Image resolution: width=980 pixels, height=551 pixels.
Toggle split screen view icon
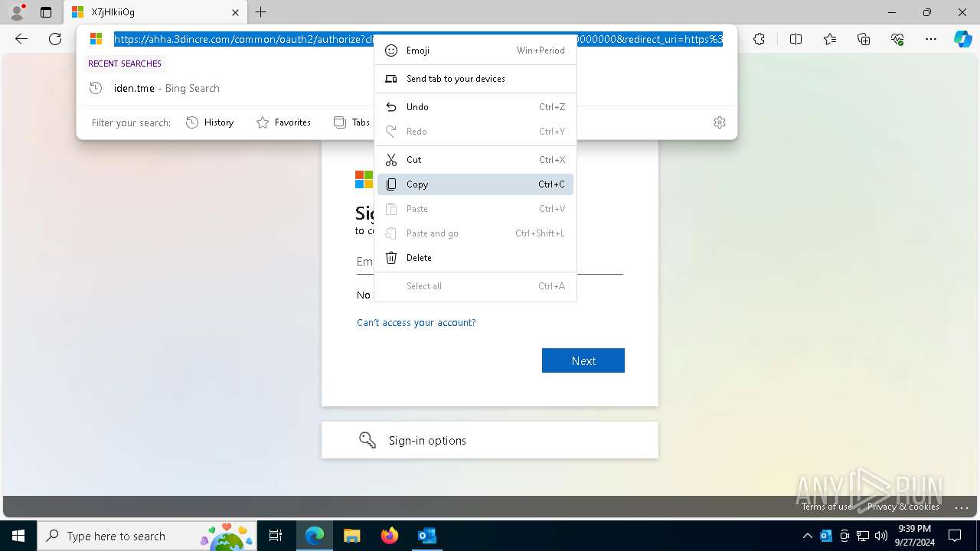[x=795, y=39]
